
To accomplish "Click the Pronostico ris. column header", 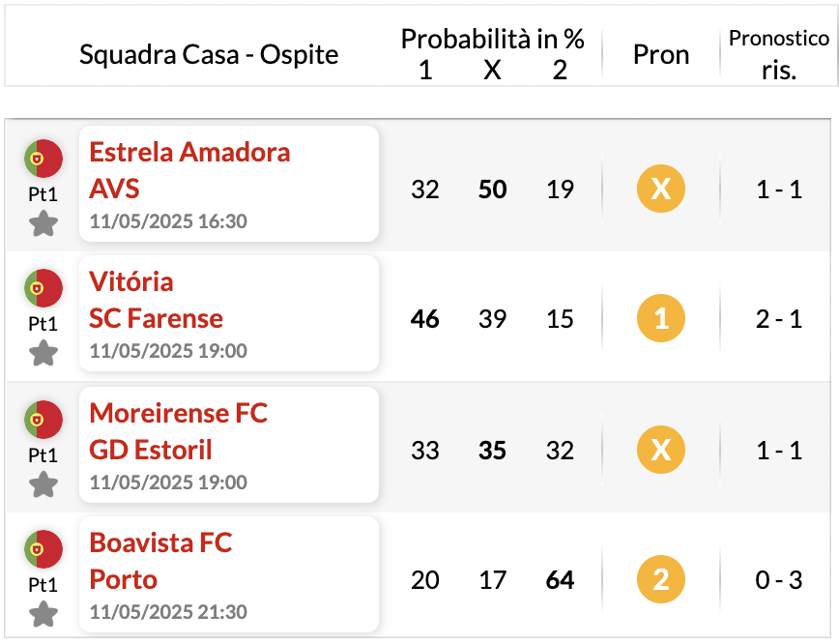I will [x=779, y=53].
